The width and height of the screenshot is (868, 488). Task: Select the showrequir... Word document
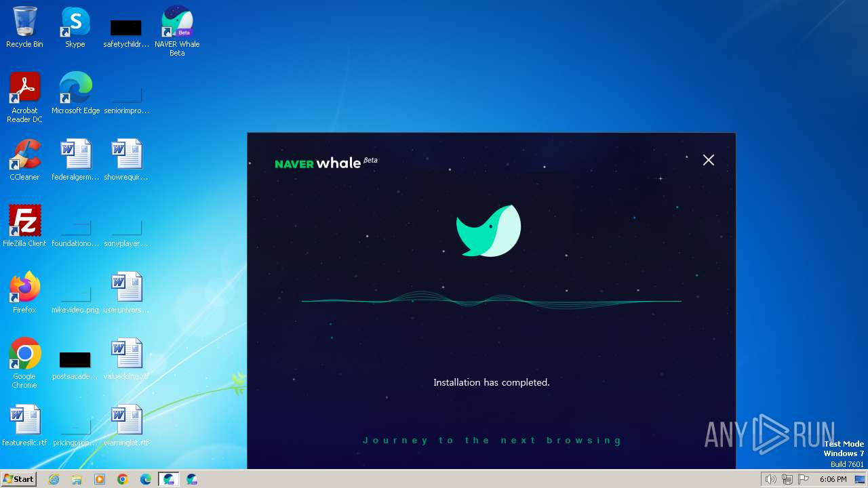point(126,161)
